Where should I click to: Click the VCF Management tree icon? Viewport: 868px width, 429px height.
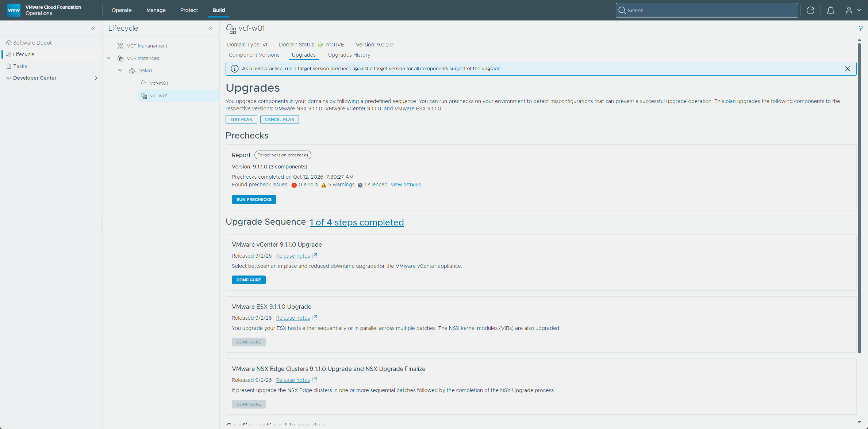(120, 46)
